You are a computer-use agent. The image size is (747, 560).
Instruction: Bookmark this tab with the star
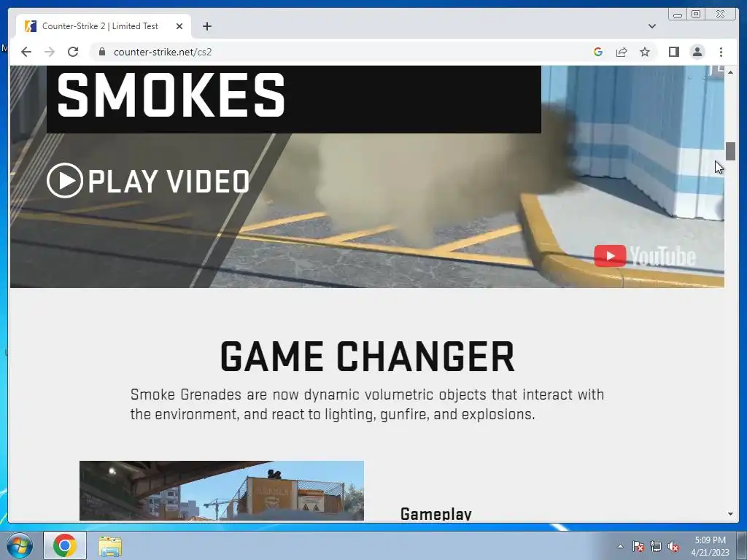click(645, 52)
